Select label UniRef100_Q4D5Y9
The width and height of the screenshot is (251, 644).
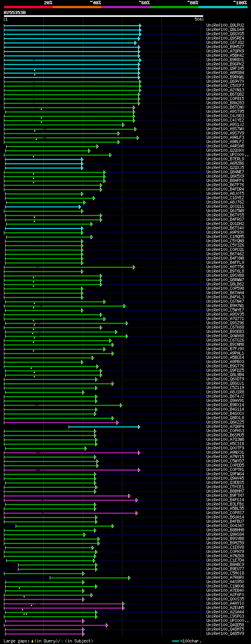click(x=225, y=633)
